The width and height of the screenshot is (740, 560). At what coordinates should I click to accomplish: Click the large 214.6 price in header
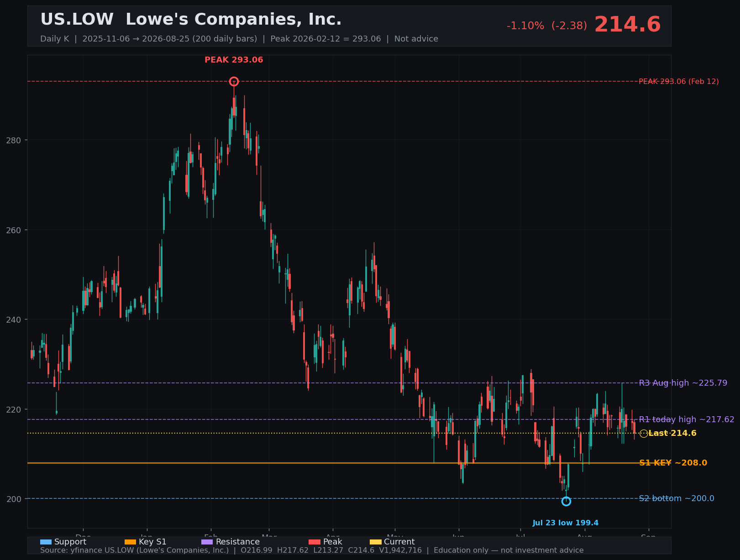coord(627,25)
